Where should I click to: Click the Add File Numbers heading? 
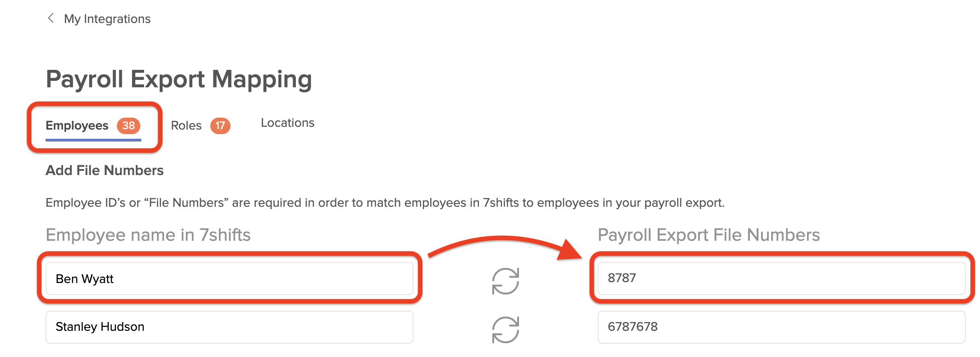click(x=104, y=170)
